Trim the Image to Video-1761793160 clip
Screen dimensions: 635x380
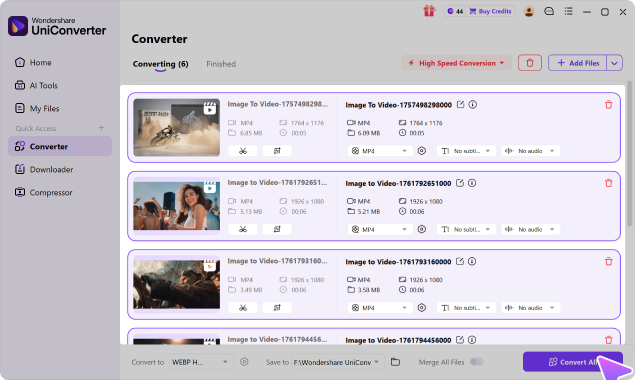pyautogui.click(x=243, y=308)
